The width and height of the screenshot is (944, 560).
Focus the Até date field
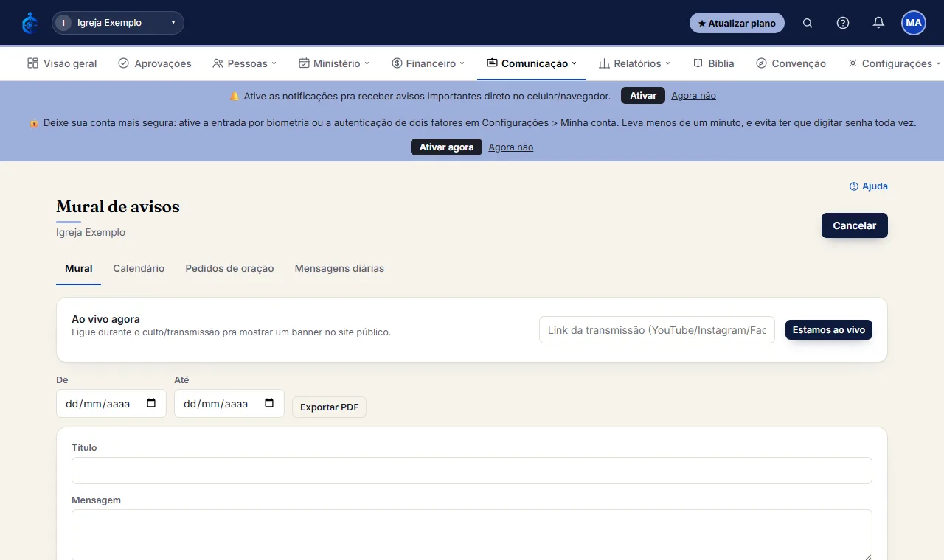(x=229, y=404)
